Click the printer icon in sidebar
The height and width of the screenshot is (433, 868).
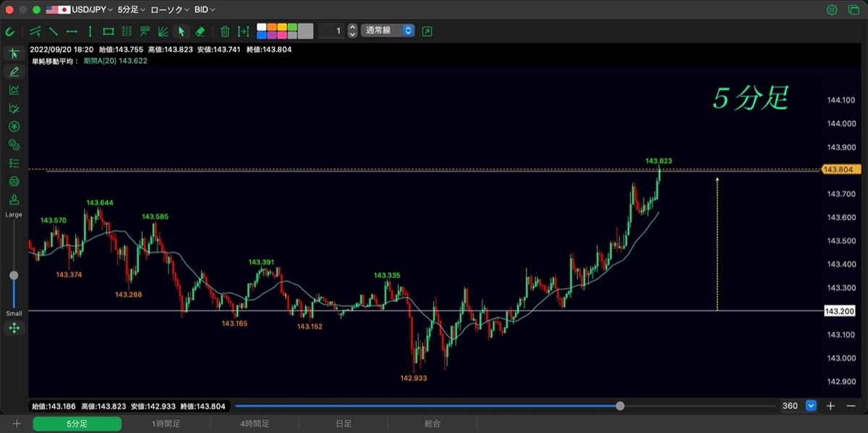coord(14,182)
